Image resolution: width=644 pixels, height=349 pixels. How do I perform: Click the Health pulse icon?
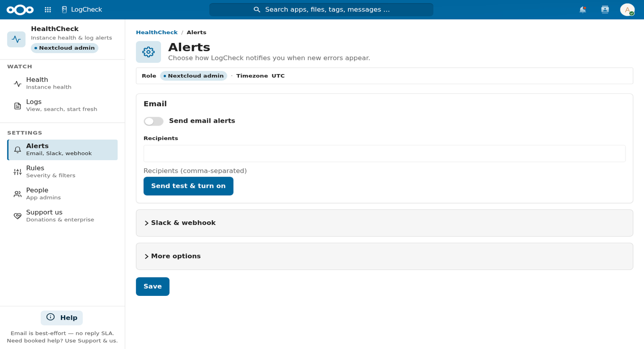18,84
